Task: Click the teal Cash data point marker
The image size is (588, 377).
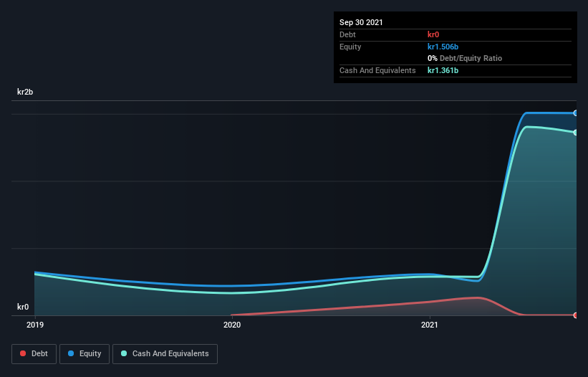Action: click(x=576, y=133)
